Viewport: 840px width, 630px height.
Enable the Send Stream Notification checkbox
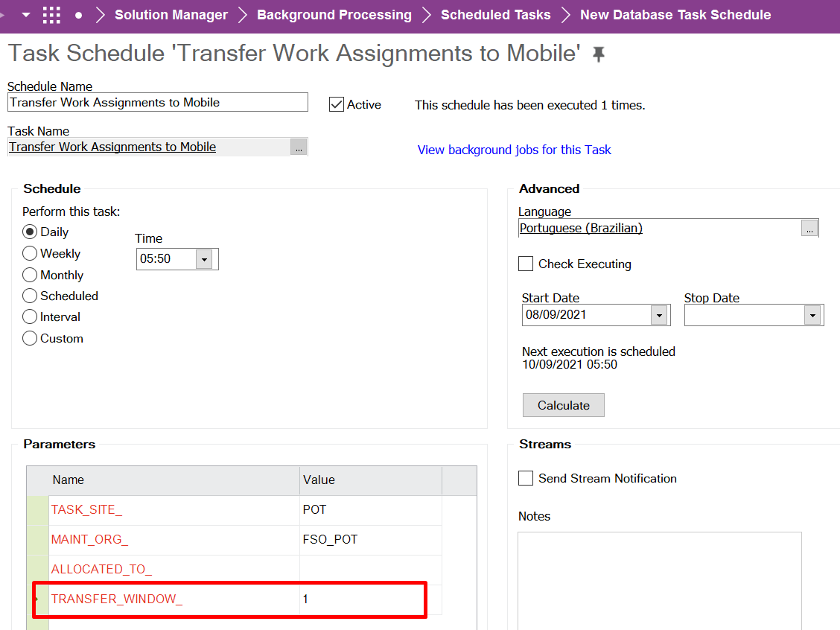pos(526,478)
